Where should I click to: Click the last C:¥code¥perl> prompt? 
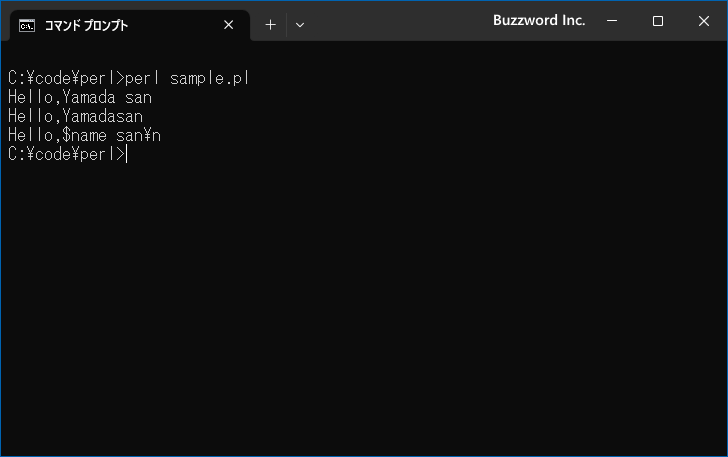click(66, 154)
